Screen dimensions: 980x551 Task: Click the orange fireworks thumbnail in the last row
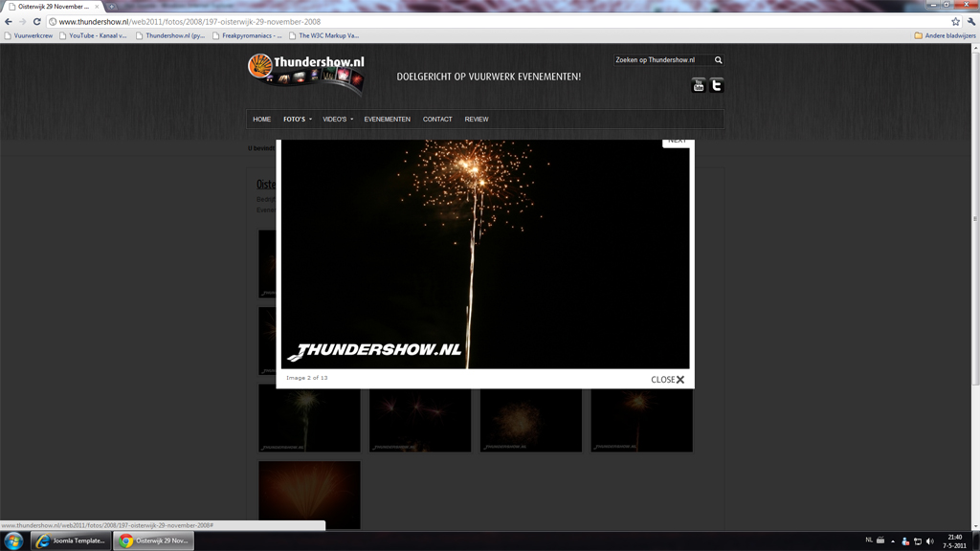(x=309, y=495)
